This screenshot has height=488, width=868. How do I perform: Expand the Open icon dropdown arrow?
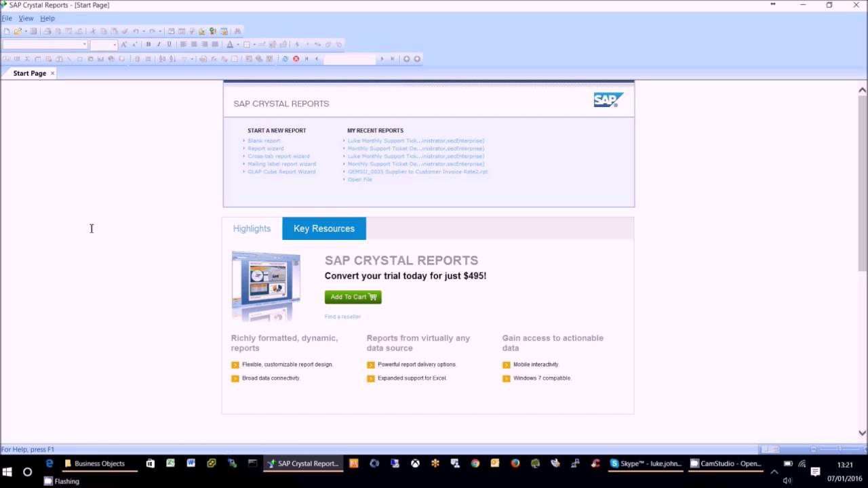click(x=26, y=31)
